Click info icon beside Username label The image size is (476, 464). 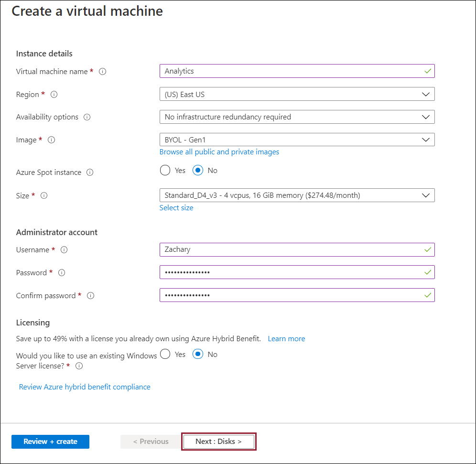pyautogui.click(x=64, y=250)
